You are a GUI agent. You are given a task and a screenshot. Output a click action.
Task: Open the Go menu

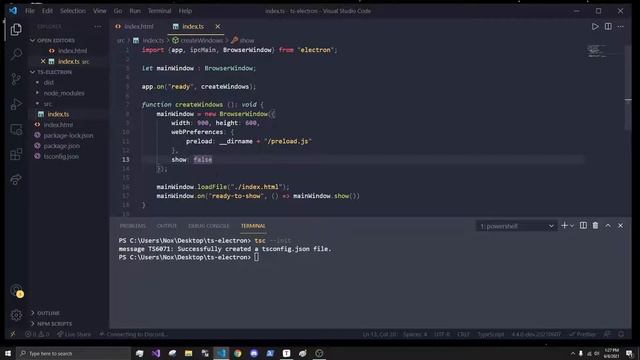point(118,11)
